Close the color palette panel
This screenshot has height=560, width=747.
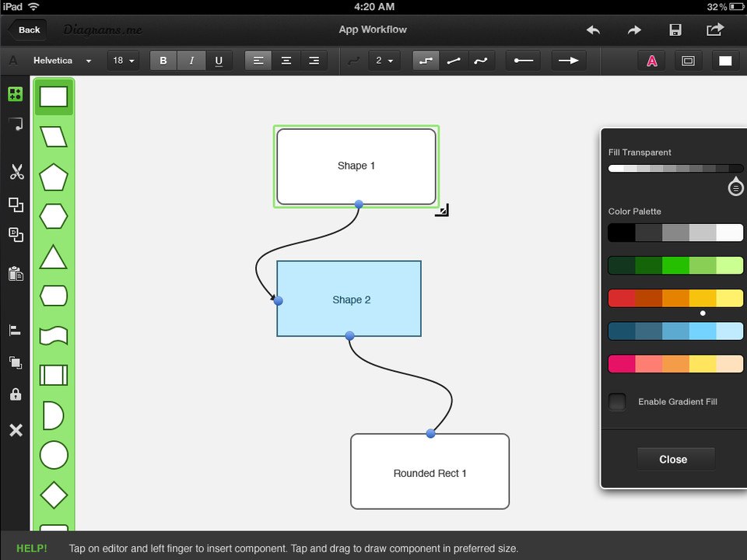click(673, 459)
